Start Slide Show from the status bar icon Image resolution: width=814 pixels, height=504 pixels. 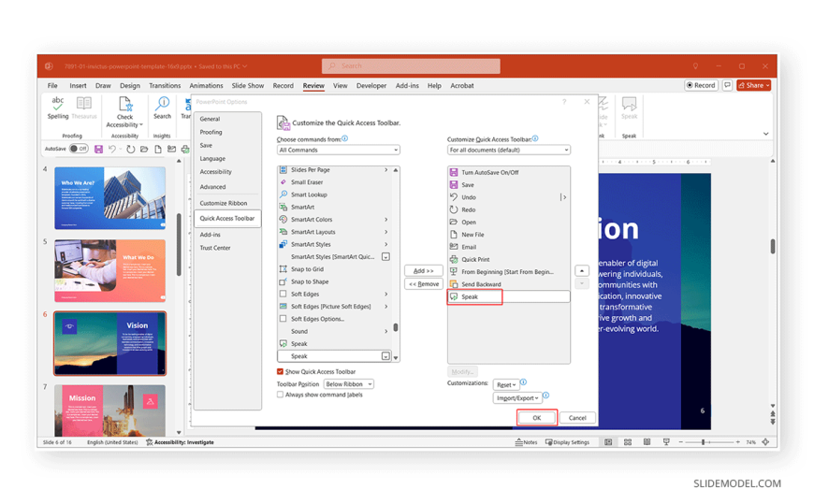pyautogui.click(x=666, y=442)
